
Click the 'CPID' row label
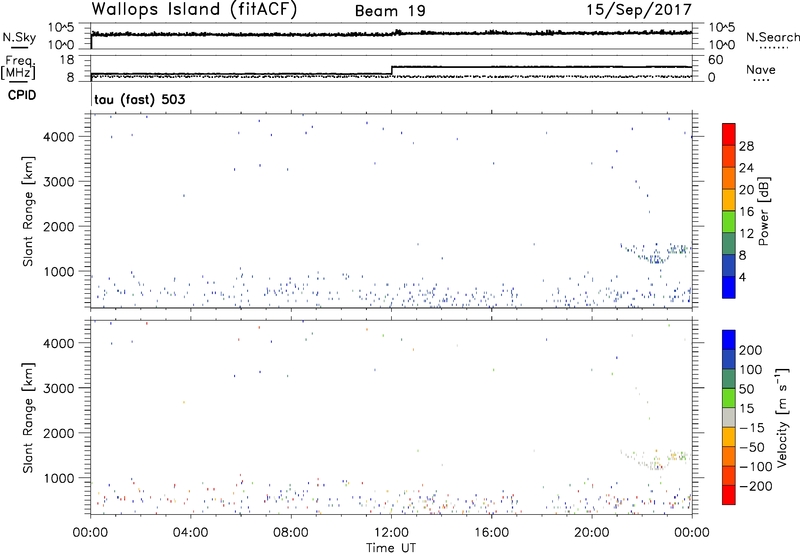22,95
